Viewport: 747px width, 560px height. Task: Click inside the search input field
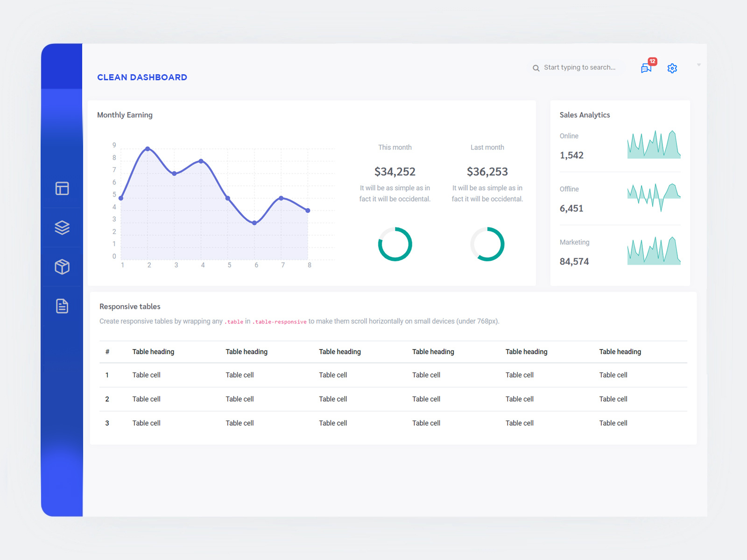point(579,67)
